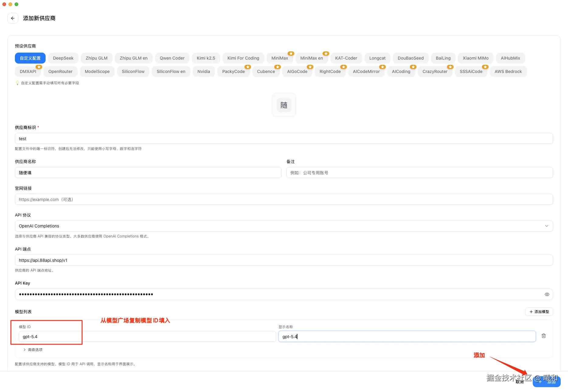This screenshot has height=392, width=568.
Task: Select the MiniMax en preset
Action: coord(312,58)
